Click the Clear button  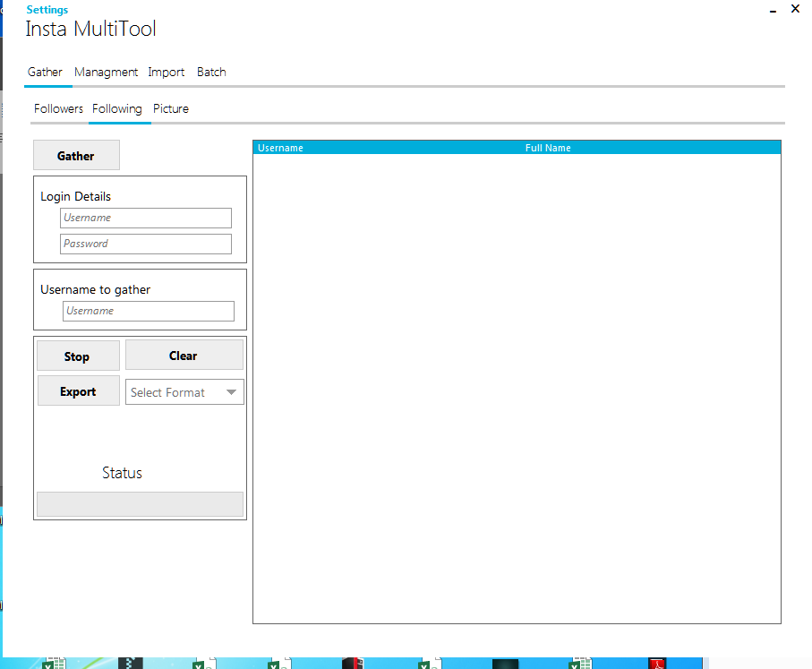point(184,355)
